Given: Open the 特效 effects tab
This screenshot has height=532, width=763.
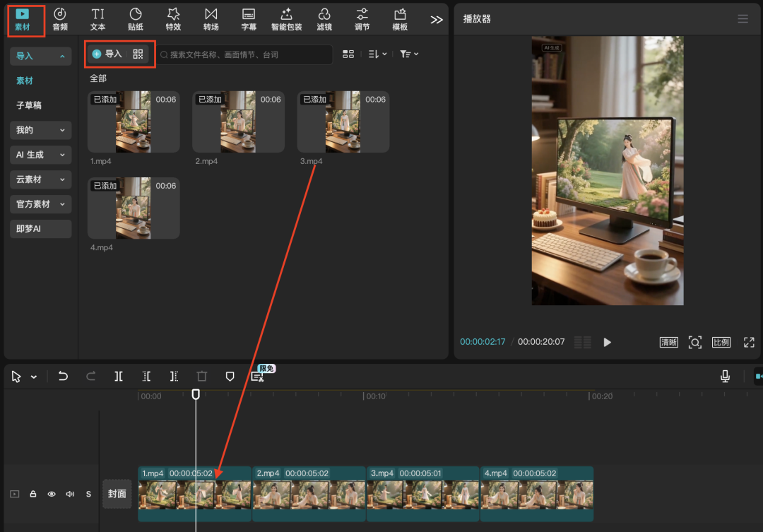Looking at the screenshot, I should (x=173, y=19).
